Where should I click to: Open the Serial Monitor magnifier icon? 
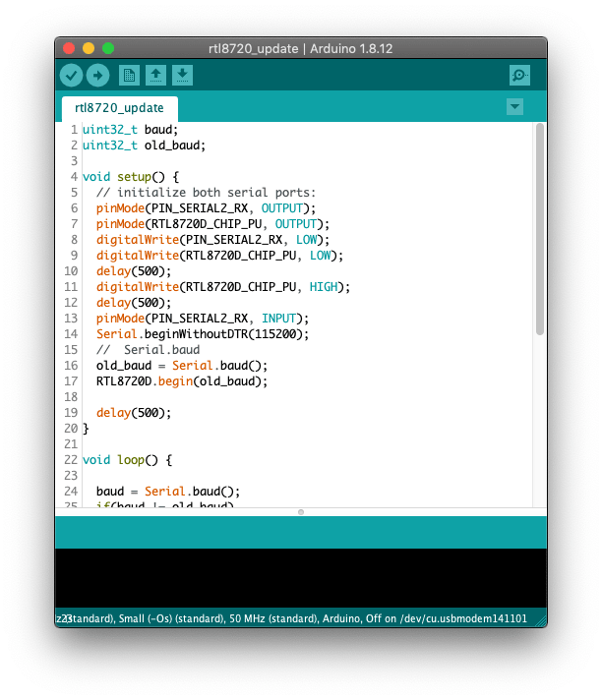pyautogui.click(x=519, y=75)
